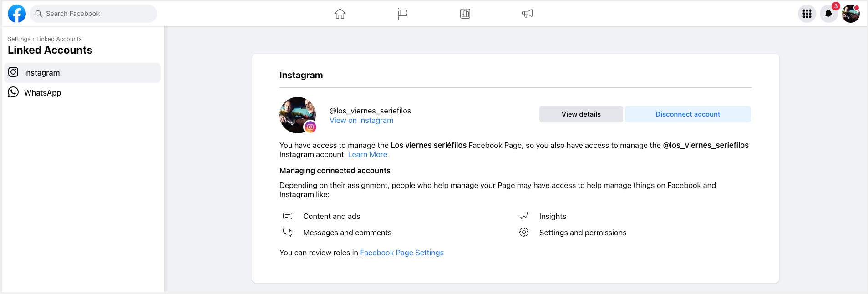Viewport: 868px width, 294px height.
Task: Open the Pages flag icon
Action: (x=402, y=14)
